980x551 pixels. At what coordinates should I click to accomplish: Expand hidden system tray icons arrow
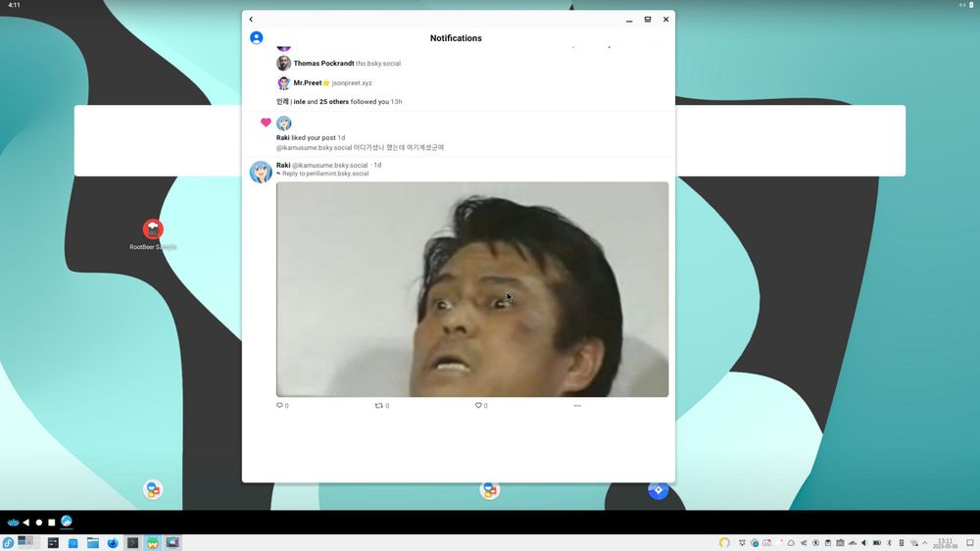click(924, 543)
